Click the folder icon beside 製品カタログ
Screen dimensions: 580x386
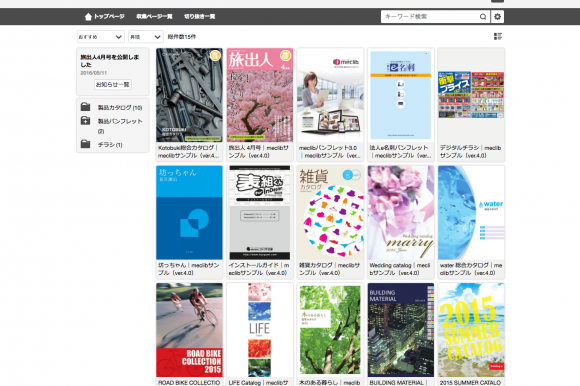coord(85,107)
